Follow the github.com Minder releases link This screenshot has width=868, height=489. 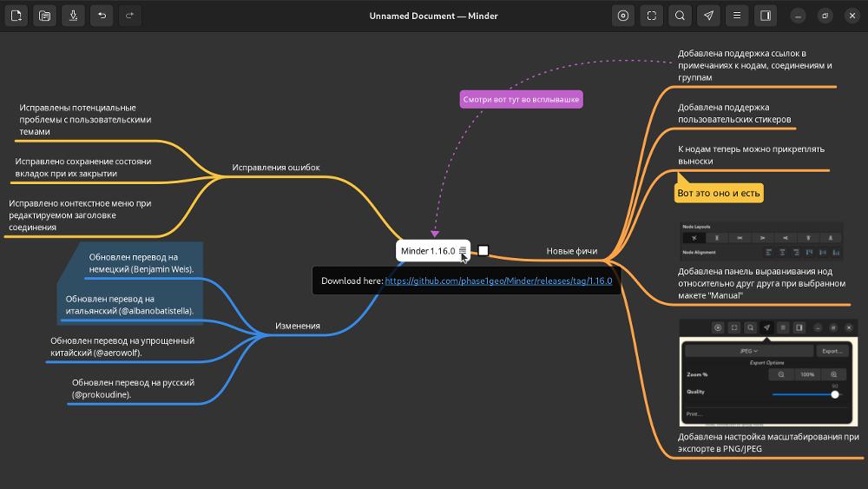pyautogui.click(x=498, y=281)
